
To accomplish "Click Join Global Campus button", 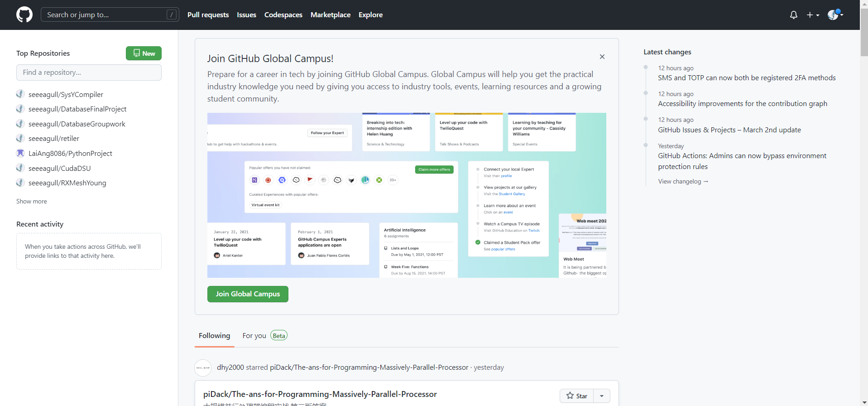I will coord(248,294).
